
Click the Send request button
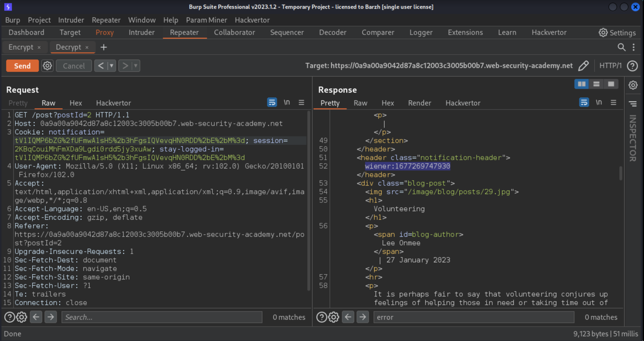[22, 66]
